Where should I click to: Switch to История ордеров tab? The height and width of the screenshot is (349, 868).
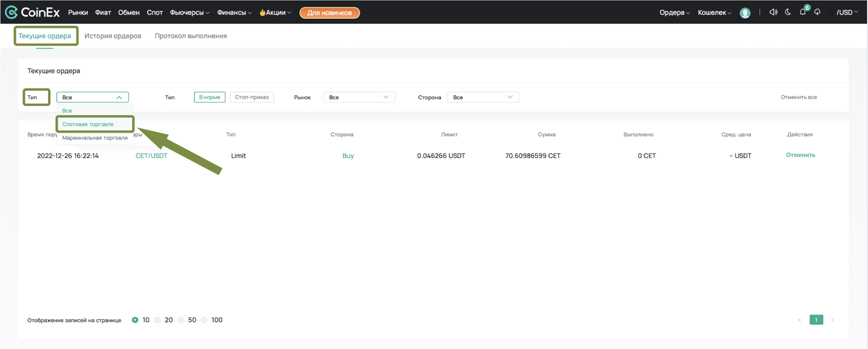[x=113, y=36]
